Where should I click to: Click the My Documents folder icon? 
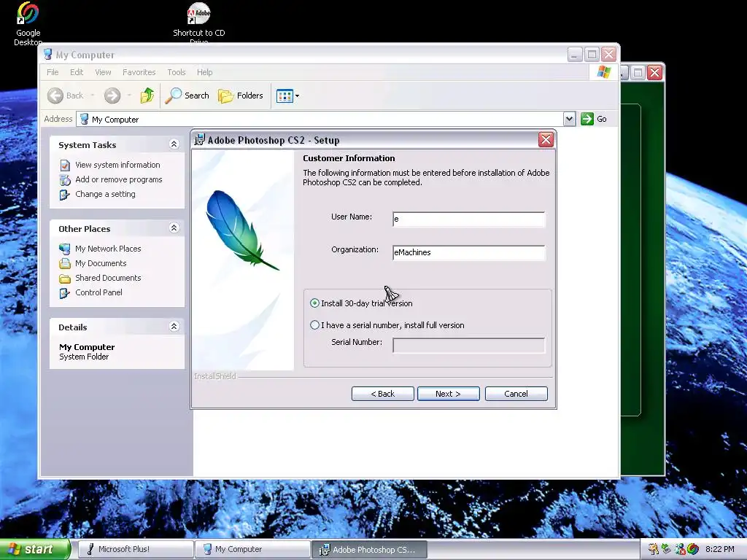(x=65, y=264)
